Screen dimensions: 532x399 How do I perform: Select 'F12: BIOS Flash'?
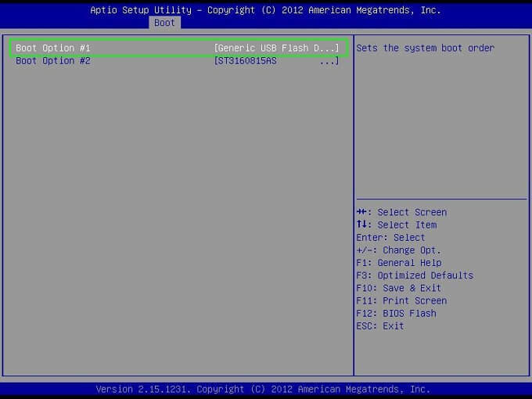(x=396, y=313)
